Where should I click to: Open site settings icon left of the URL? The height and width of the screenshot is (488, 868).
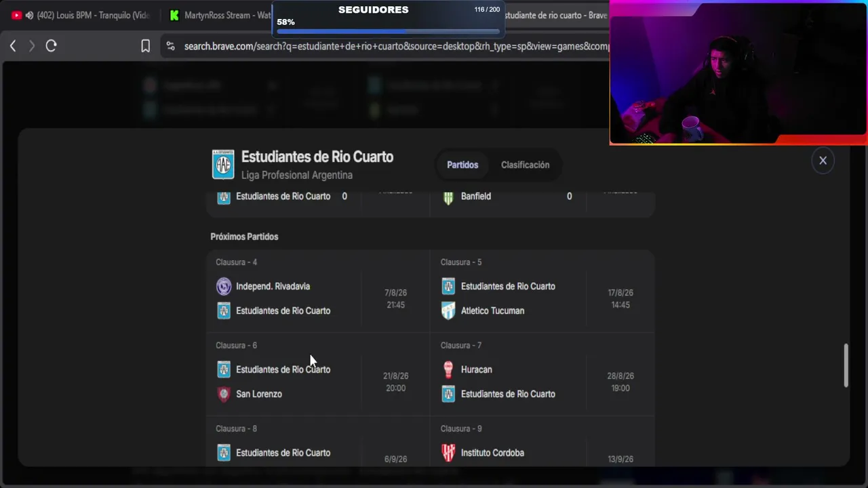click(170, 46)
